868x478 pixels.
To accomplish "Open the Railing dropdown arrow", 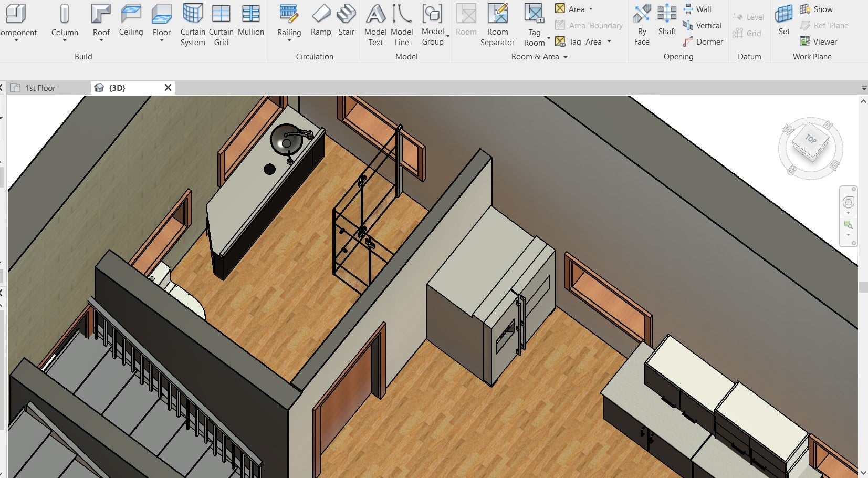I will (289, 41).
